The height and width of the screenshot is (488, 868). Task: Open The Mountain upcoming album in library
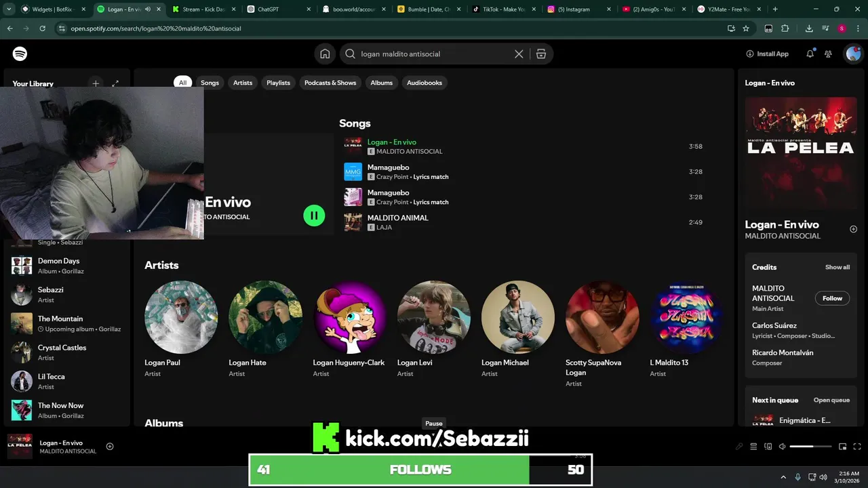[66, 323]
